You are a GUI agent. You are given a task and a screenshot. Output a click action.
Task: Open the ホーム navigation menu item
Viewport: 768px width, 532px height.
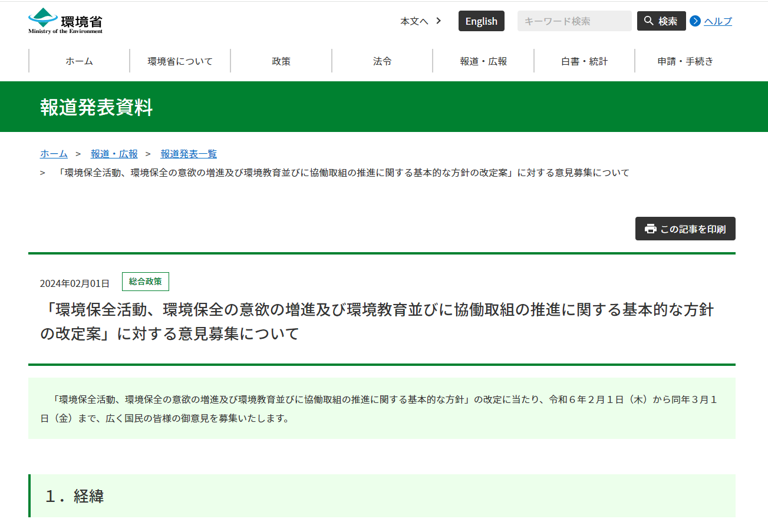79,61
